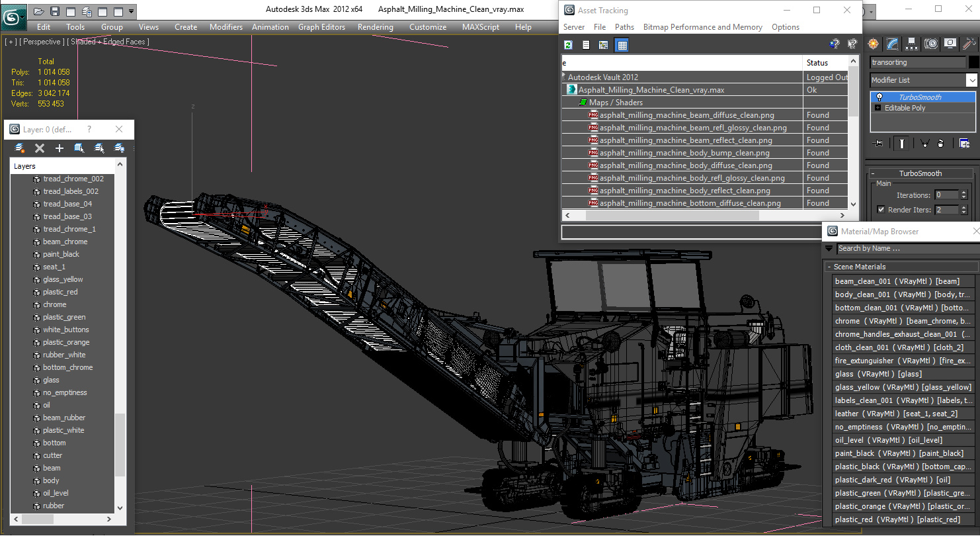Open the Material/Map Browser options arrow
980x536 pixels.
point(829,249)
